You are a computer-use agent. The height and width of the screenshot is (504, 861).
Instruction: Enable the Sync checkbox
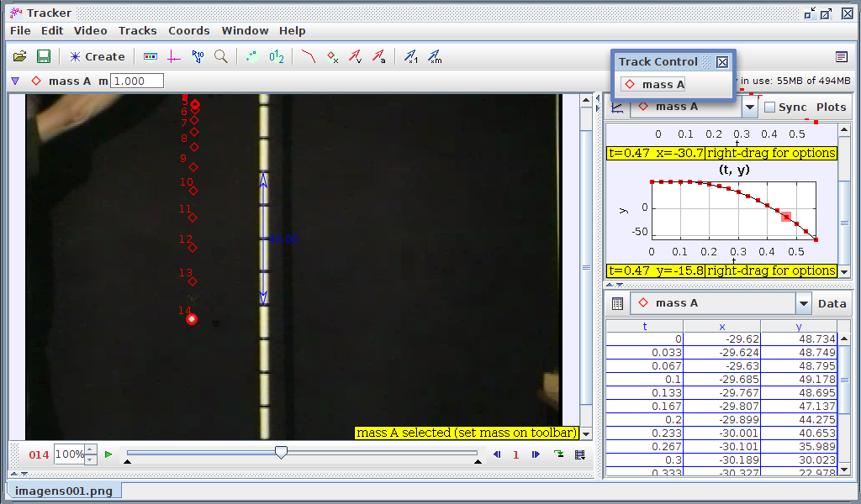[770, 107]
